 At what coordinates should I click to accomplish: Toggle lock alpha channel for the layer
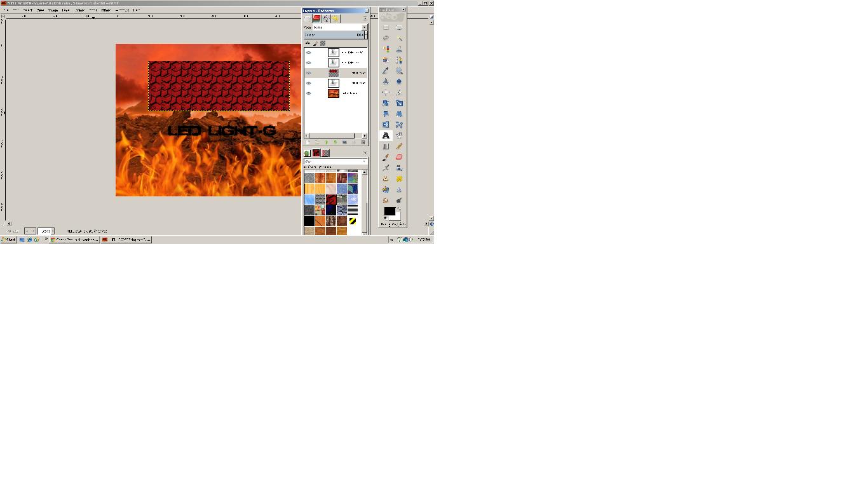(323, 43)
